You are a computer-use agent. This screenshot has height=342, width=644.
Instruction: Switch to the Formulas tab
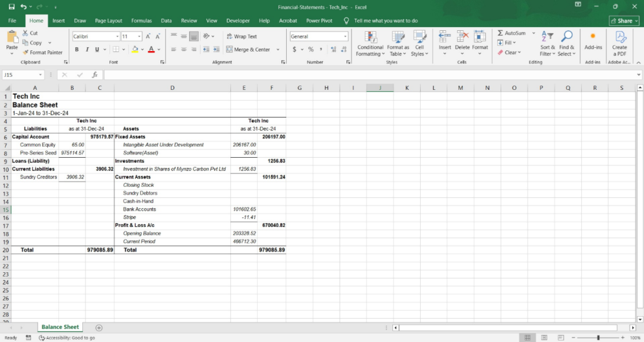(x=142, y=21)
